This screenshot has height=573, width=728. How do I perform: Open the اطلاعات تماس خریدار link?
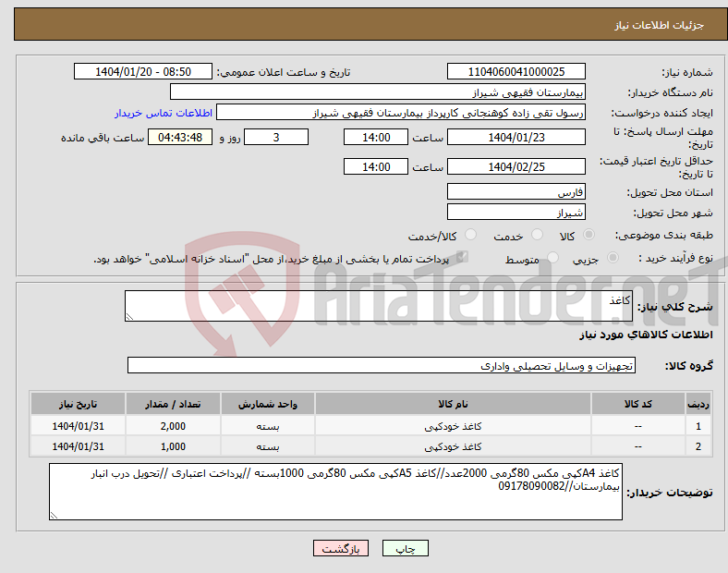click(x=164, y=113)
